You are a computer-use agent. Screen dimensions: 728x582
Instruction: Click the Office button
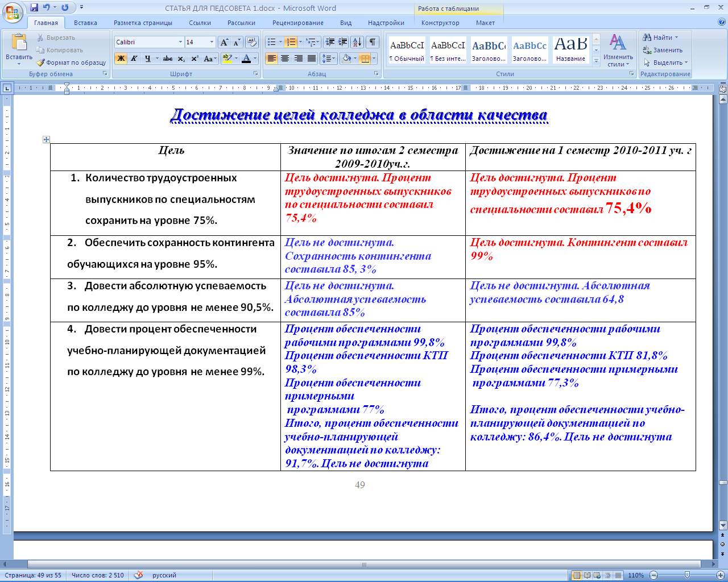13,13
